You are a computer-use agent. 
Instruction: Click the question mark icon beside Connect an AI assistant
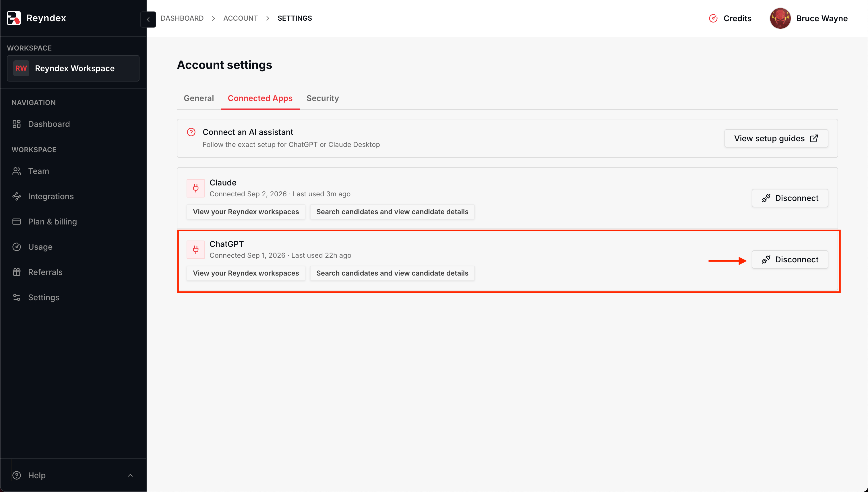(x=191, y=132)
